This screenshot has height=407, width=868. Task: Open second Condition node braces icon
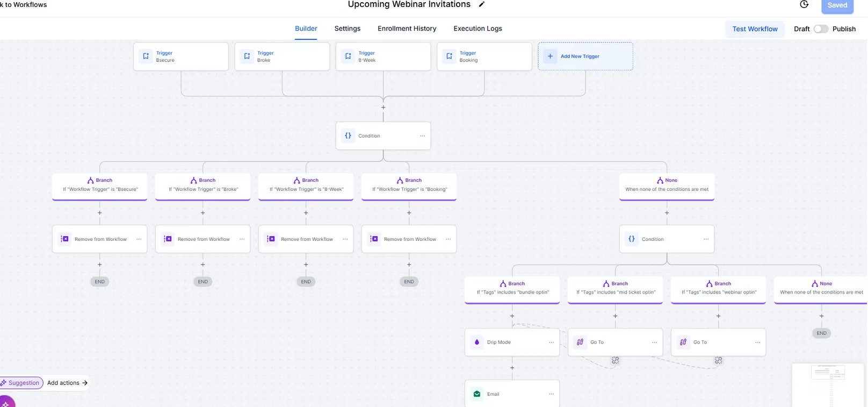pos(632,239)
